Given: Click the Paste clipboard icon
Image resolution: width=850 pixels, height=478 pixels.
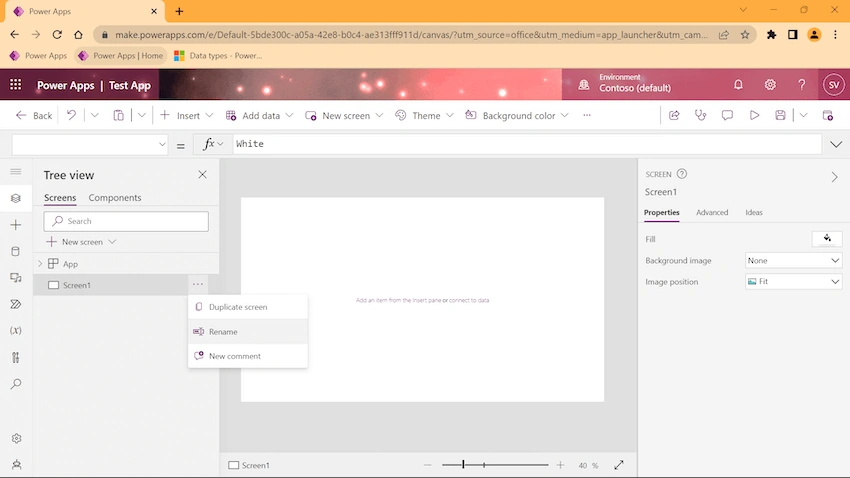Looking at the screenshot, I should [x=118, y=115].
